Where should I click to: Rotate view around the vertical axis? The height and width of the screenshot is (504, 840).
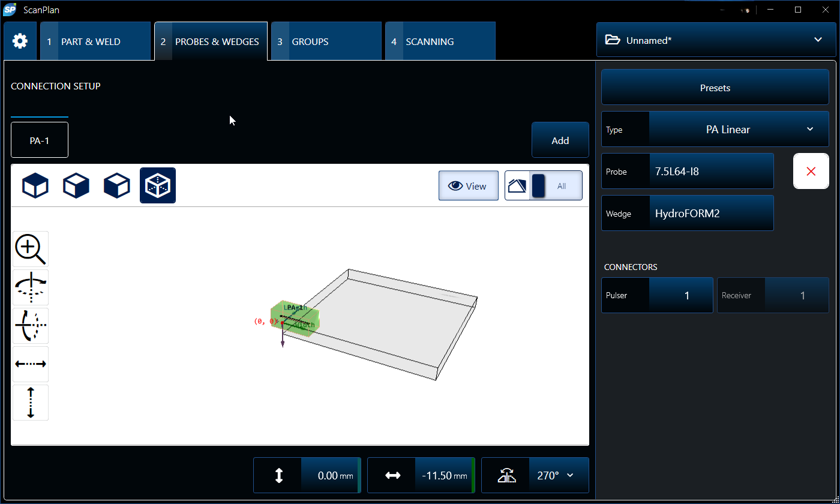pos(31,287)
